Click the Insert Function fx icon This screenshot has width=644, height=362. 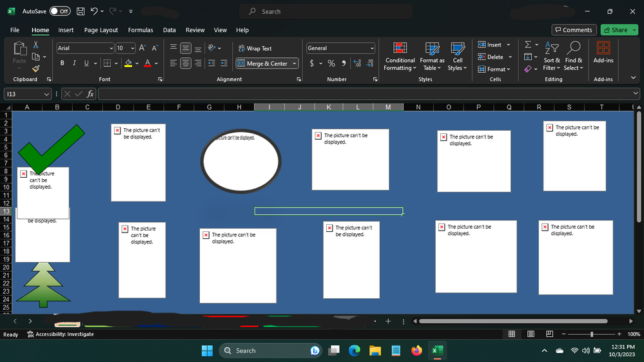pos(90,94)
